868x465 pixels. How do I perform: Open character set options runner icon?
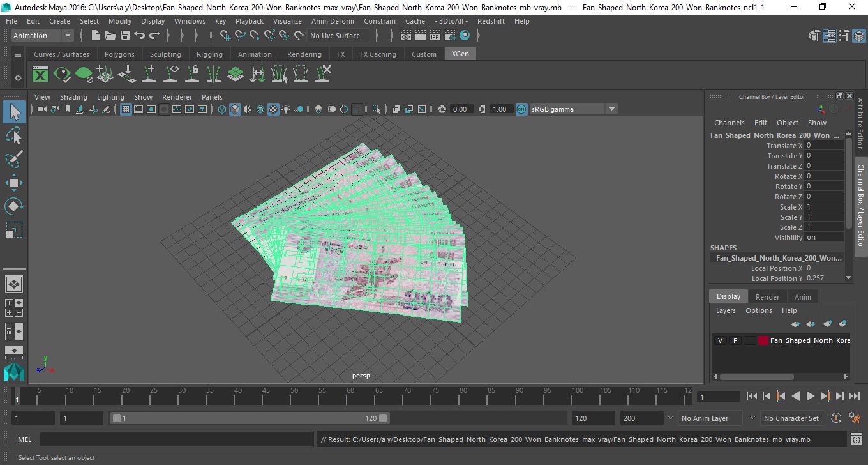tap(854, 418)
